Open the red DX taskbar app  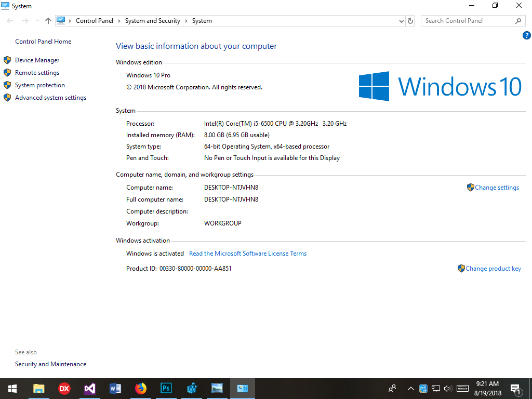coord(64,389)
